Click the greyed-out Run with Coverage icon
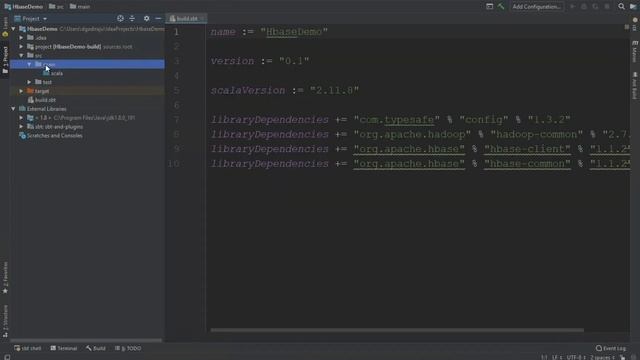Screen dimensions: 640x360 tap(596, 7)
